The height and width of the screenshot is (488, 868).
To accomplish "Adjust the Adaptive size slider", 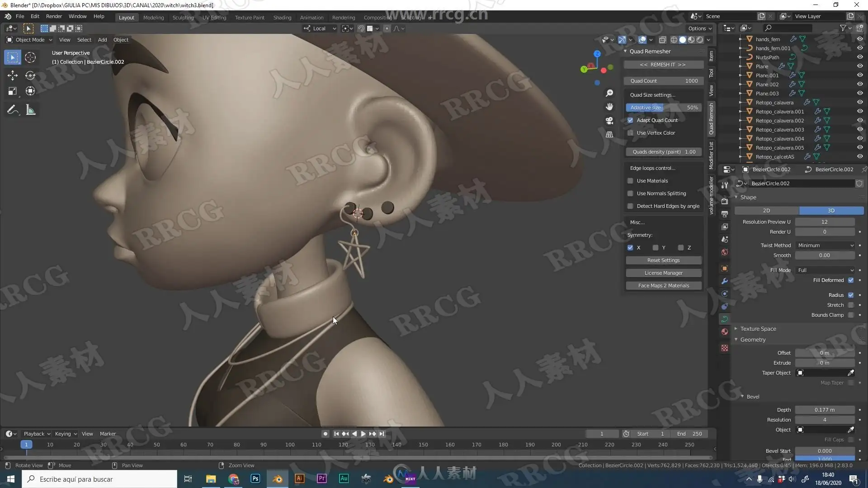I will click(x=664, y=108).
